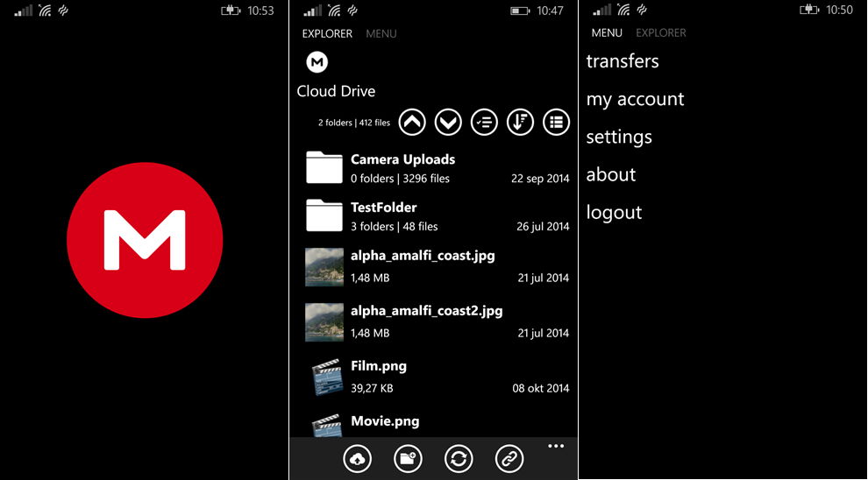Tap small MEGA logo above Cloud Drive

pyautogui.click(x=317, y=62)
